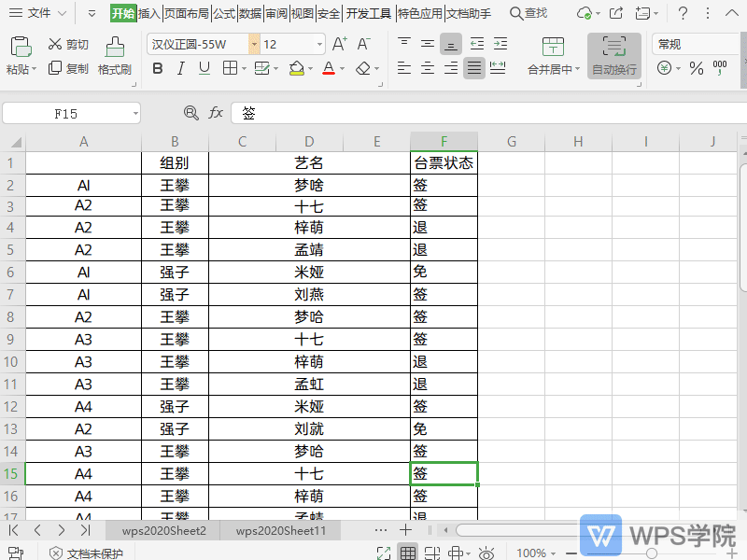Toggle the wrap text option
The height and width of the screenshot is (560, 747).
point(614,56)
